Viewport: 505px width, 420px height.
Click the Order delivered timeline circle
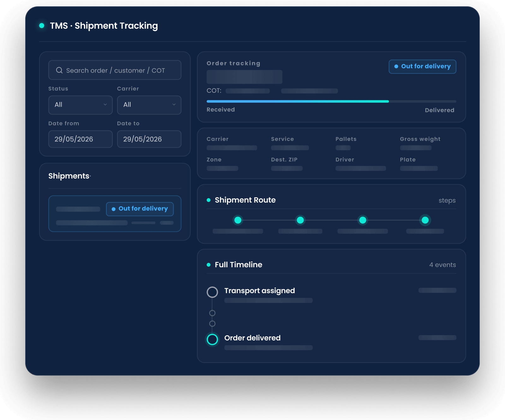[212, 340]
